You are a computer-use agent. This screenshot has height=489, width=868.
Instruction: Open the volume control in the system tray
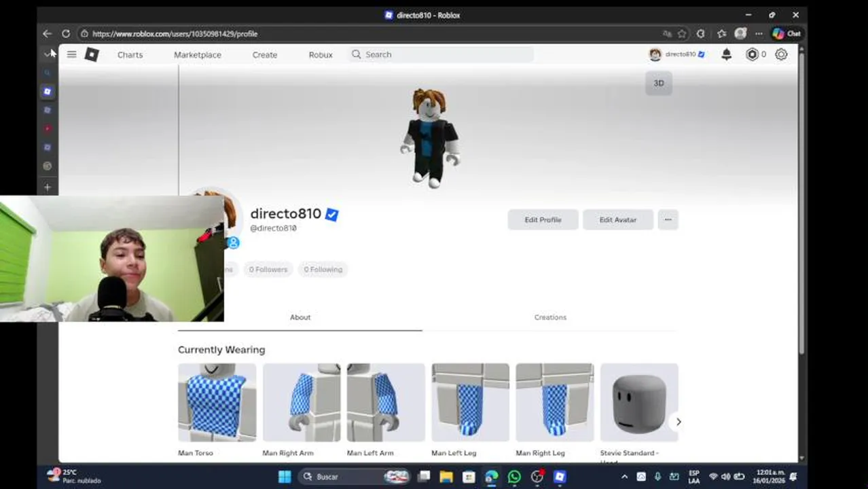pos(726,477)
